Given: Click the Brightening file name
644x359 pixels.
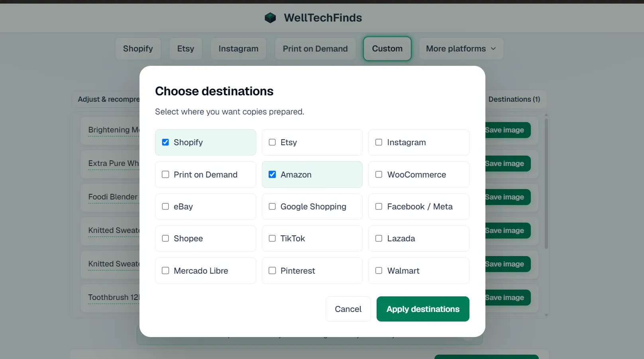Looking at the screenshot, I should pos(114,130).
